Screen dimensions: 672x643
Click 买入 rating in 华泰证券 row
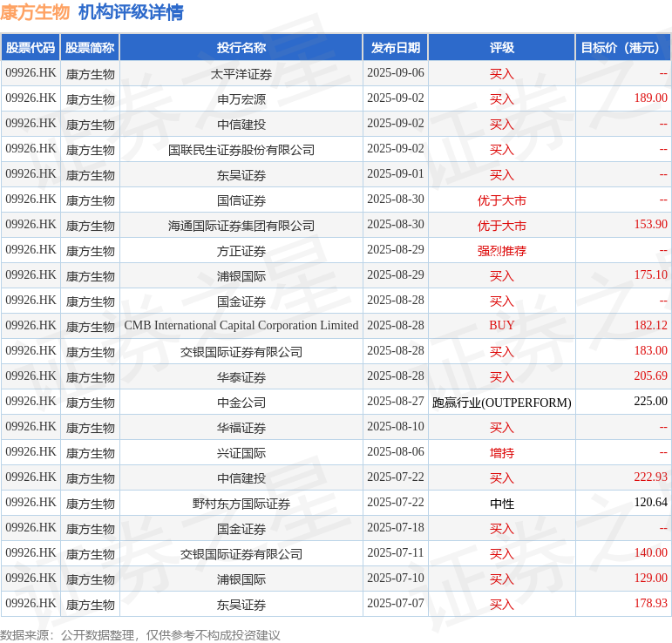502,377
